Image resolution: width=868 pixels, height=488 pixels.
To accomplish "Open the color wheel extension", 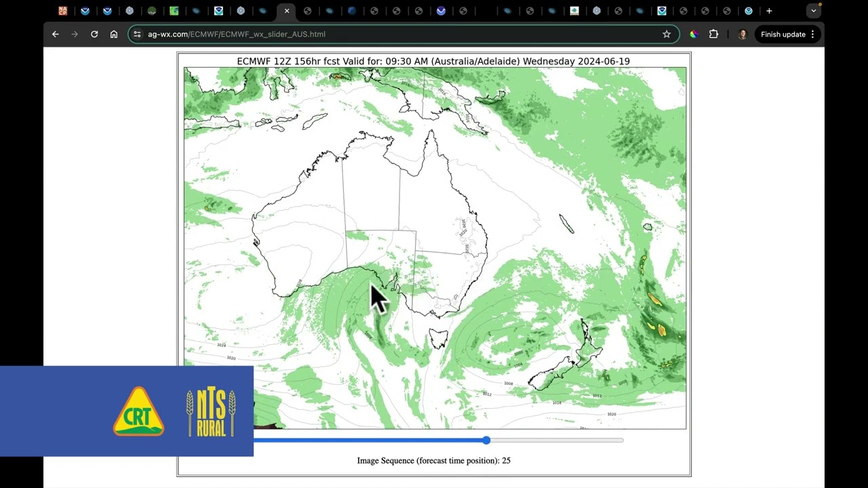I will pos(694,34).
